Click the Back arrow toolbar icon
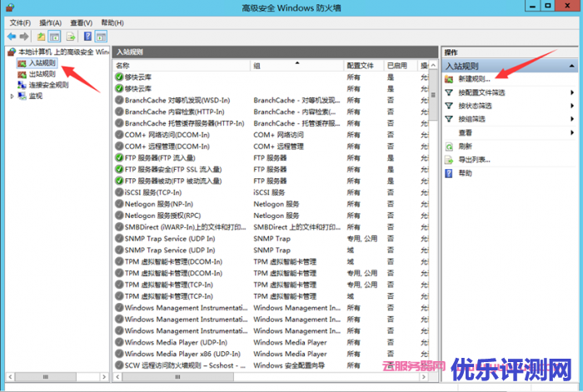583x392 pixels. tap(12, 37)
